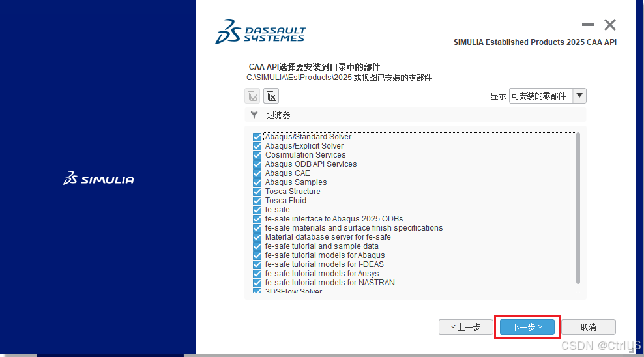Minimize the installer window
This screenshot has height=357, width=644.
click(x=588, y=25)
